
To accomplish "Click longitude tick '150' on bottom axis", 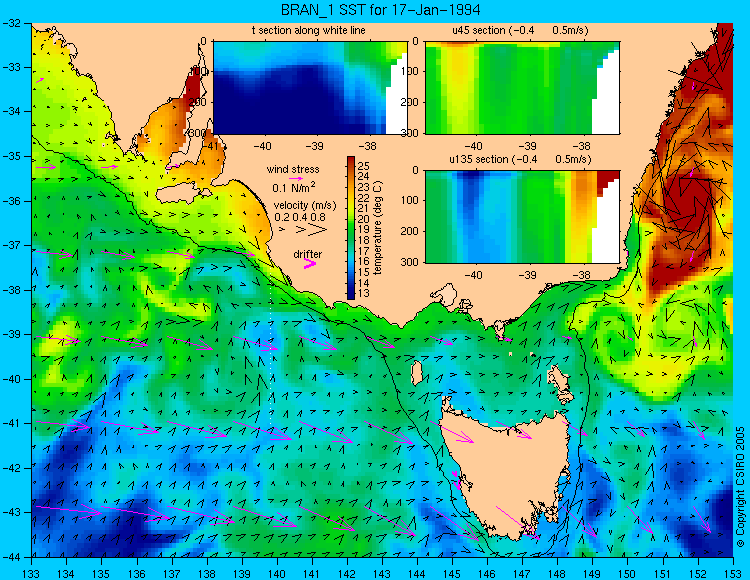I will (627, 574).
